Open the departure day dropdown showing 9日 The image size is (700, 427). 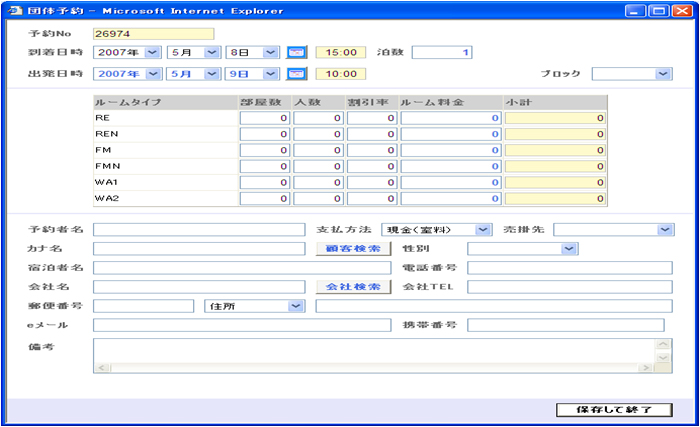tap(253, 74)
